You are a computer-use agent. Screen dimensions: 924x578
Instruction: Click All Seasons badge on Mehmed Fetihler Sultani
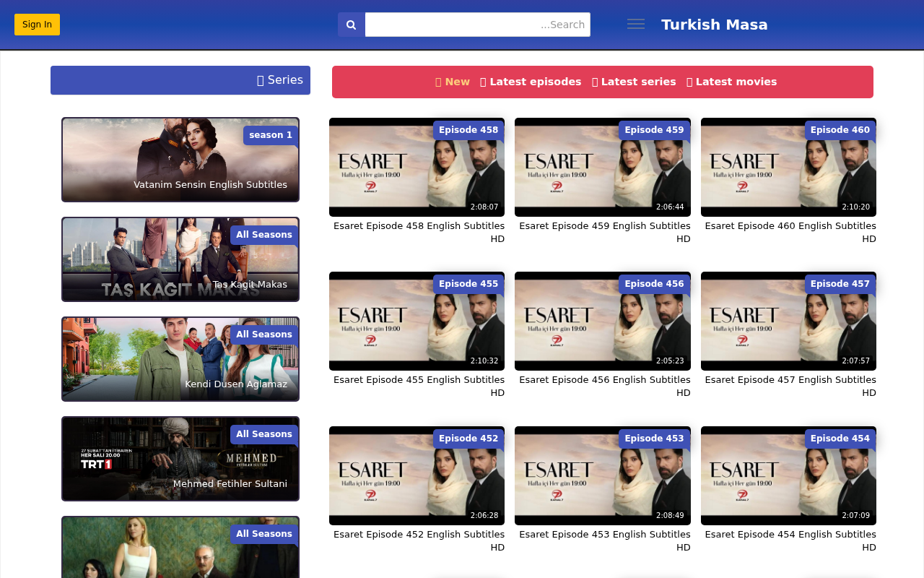[x=264, y=434]
